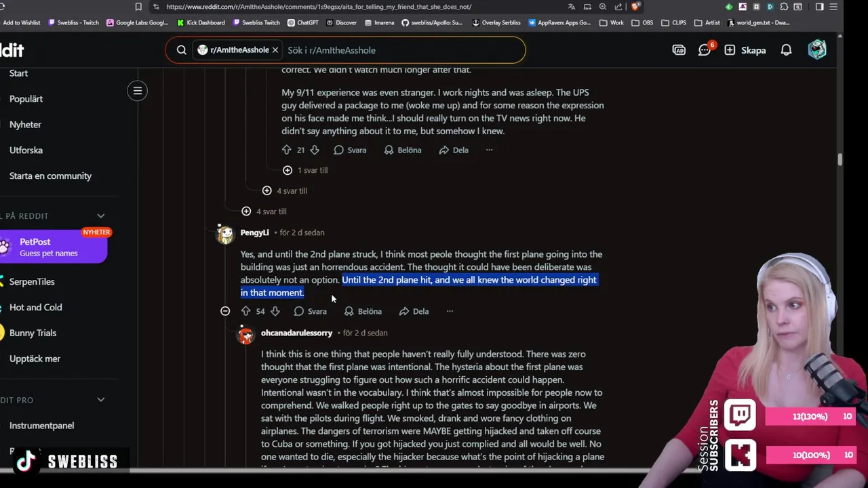The height and width of the screenshot is (488, 868).
Task: Collapse the PengyLi comment thread
Action: [x=225, y=311]
